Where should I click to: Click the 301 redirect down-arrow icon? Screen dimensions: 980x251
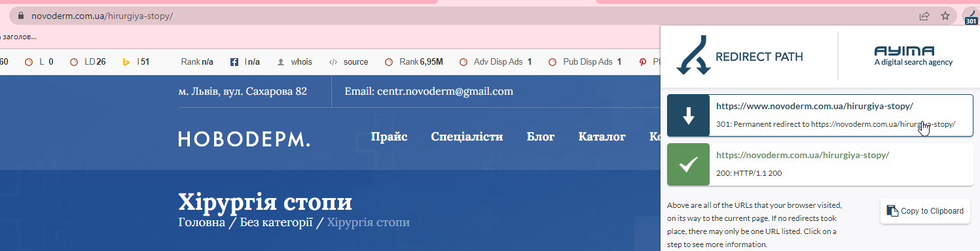[x=688, y=116]
